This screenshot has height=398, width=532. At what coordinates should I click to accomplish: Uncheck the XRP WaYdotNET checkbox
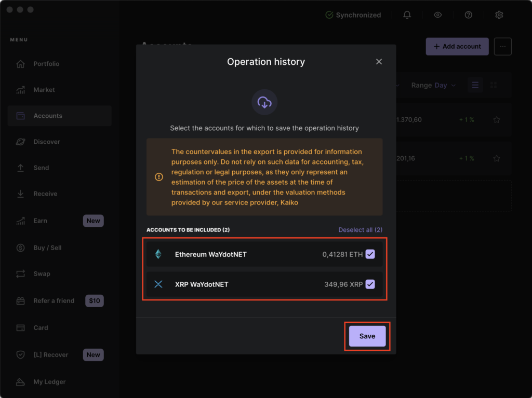click(370, 284)
